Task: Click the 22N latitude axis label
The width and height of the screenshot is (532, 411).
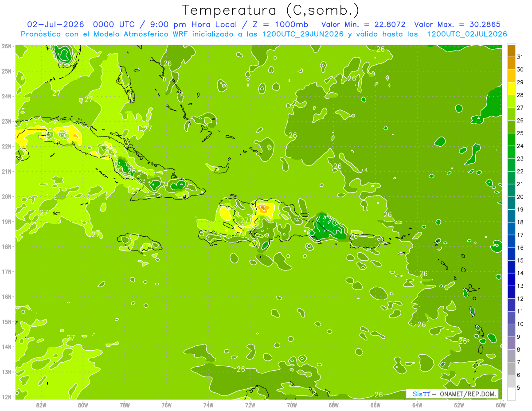Action: click(7, 146)
